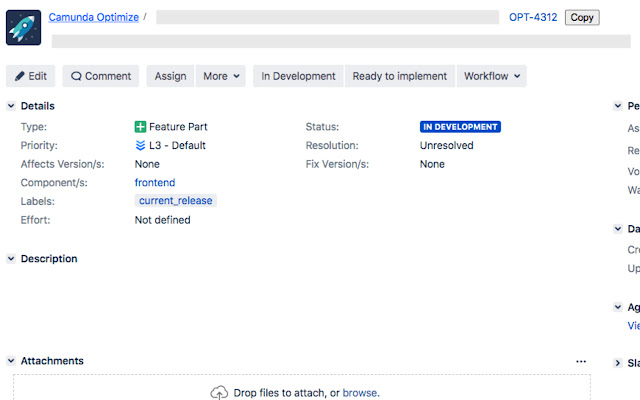Click the IN DEVELOPMENT status badge
The height and width of the screenshot is (400, 640).
pos(460,127)
